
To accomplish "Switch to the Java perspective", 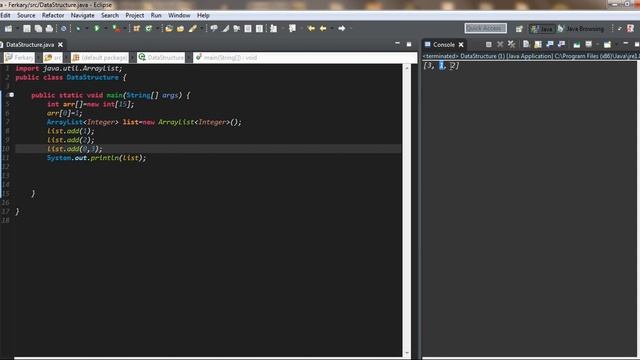I will [x=542, y=29].
